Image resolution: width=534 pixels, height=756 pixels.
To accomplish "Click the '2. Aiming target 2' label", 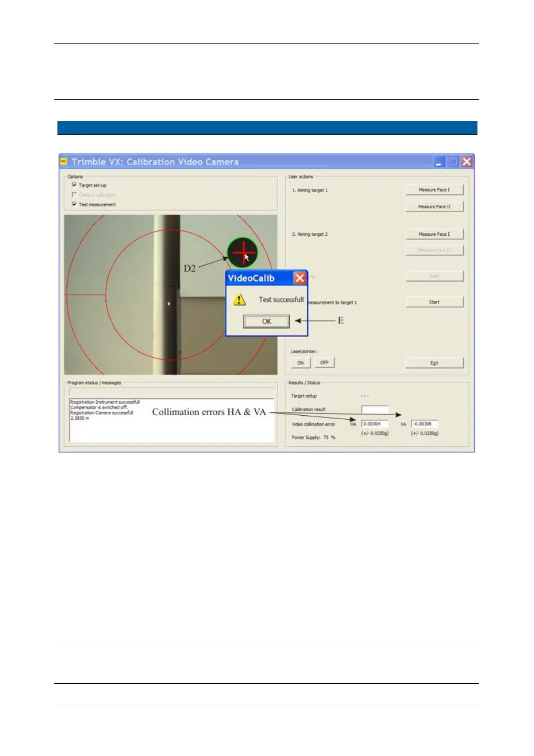I will 310,234.
